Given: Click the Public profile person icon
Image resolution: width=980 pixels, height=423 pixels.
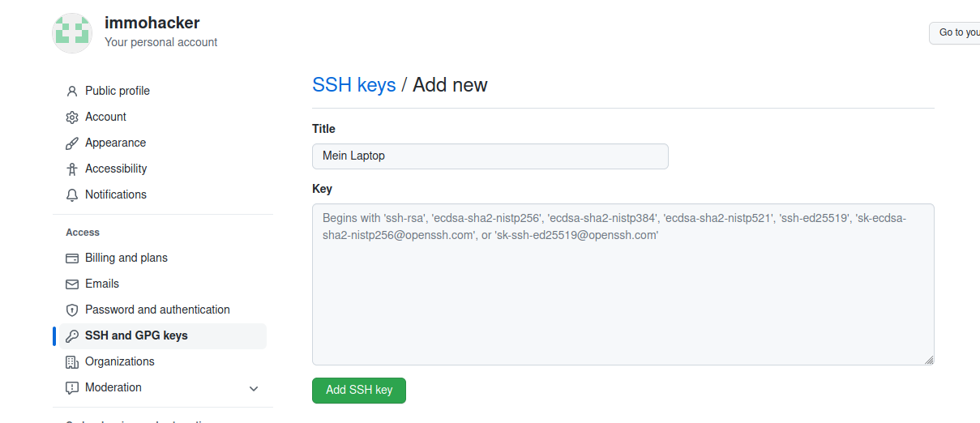Looking at the screenshot, I should pos(71,91).
